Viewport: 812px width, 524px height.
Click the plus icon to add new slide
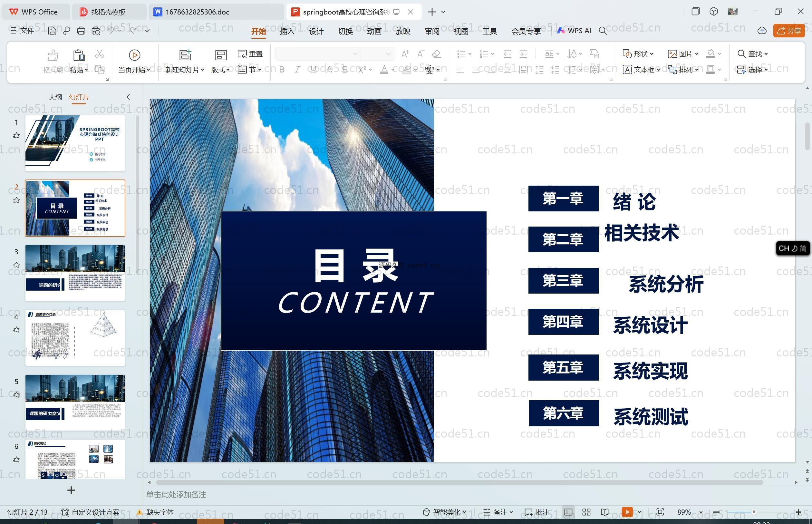tap(71, 490)
